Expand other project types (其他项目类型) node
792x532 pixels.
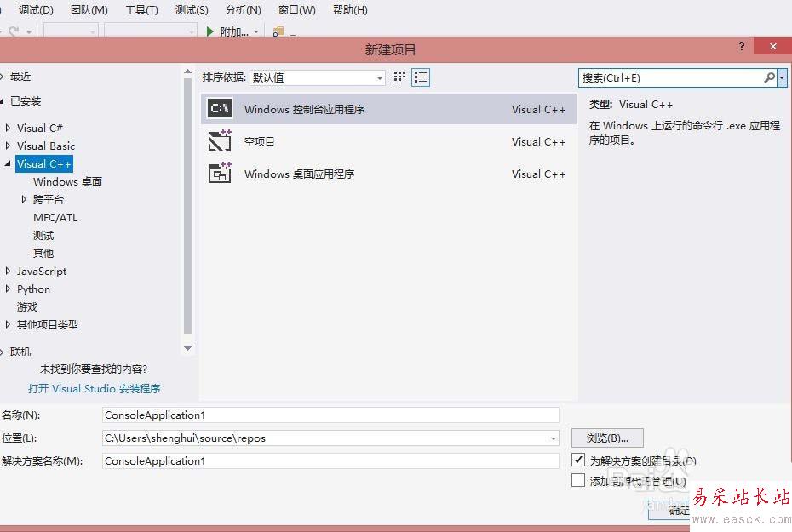(x=8, y=324)
